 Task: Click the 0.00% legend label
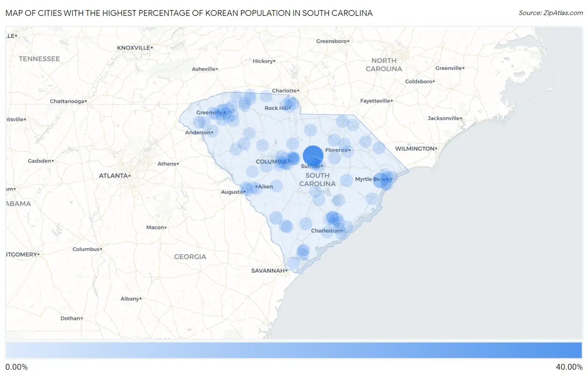click(x=16, y=367)
